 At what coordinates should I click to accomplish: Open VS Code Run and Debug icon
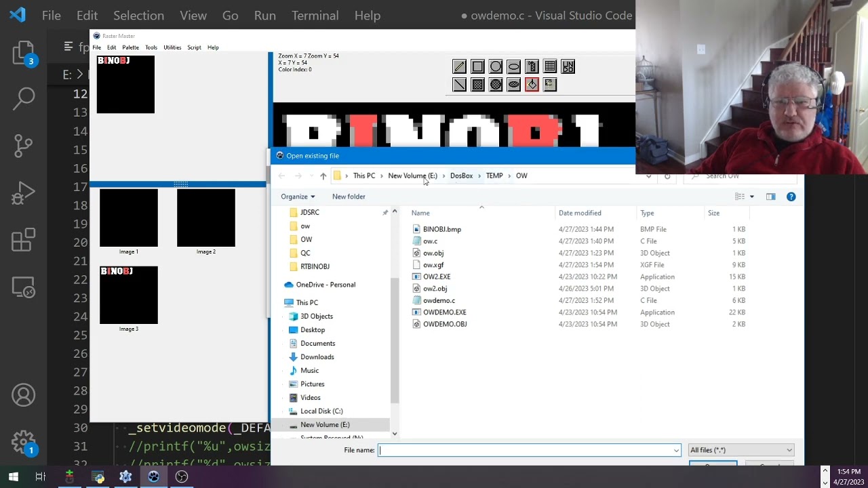(23, 193)
